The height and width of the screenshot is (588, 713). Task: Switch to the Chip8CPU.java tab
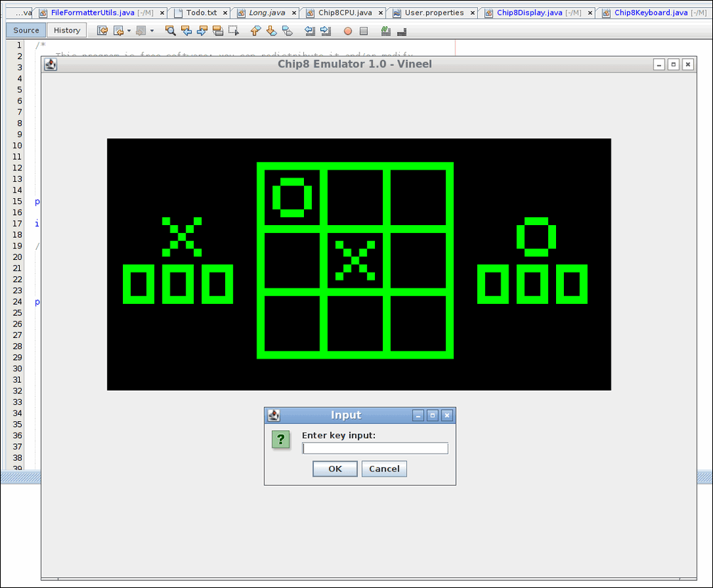pyautogui.click(x=346, y=12)
